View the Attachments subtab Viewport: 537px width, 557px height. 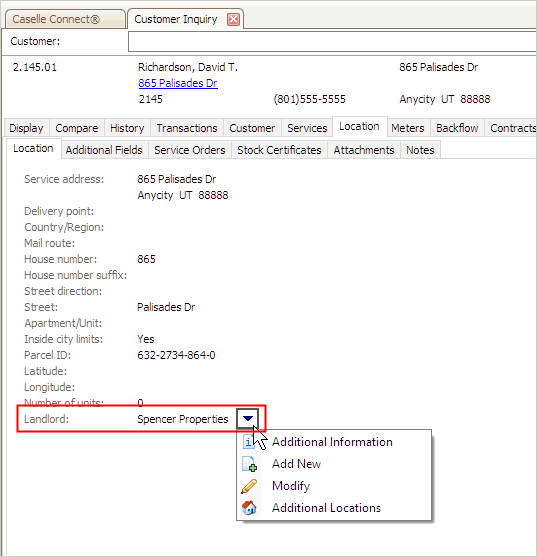tap(364, 150)
